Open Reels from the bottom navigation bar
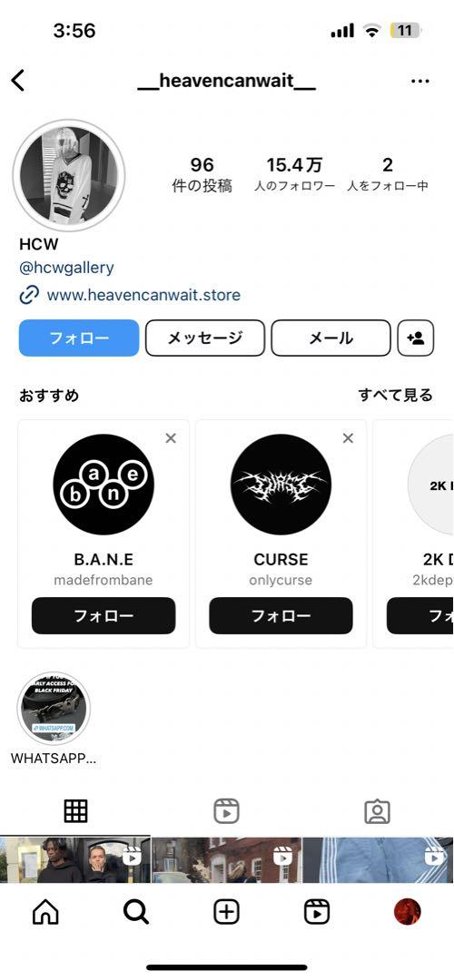The image size is (454, 980). [316, 913]
